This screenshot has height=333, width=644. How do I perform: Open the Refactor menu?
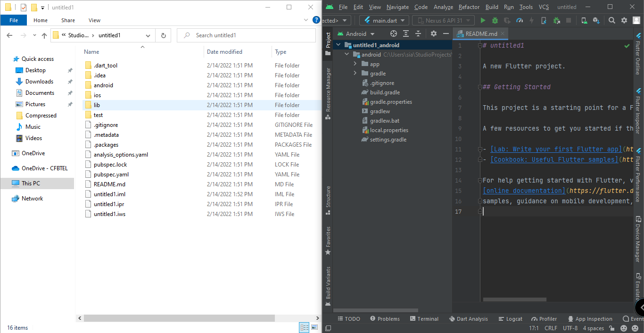pos(469,7)
